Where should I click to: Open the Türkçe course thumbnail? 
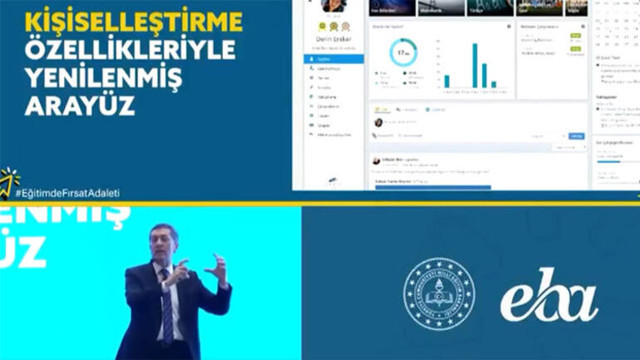(490, 8)
